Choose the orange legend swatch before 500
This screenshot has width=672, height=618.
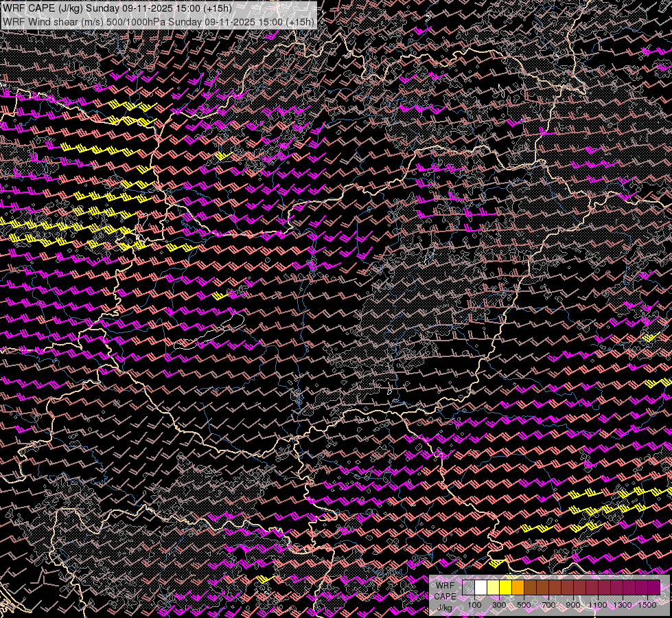518,587
